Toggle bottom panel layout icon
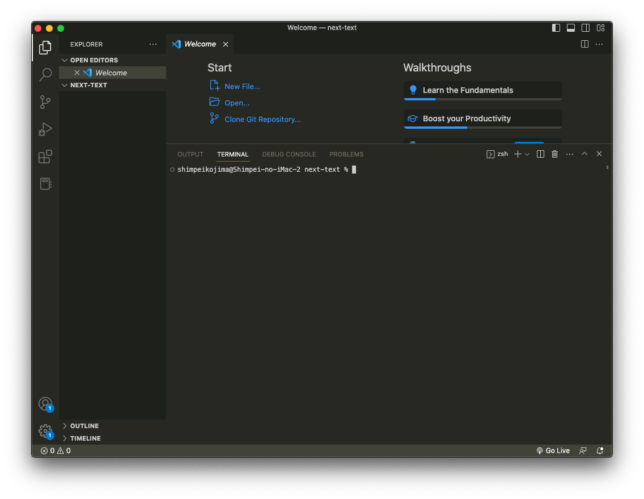 [570, 28]
